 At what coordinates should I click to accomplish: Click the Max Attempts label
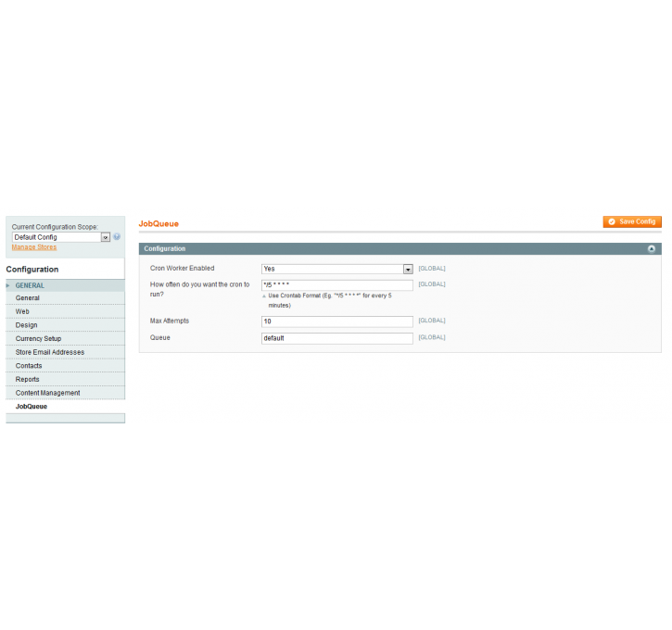point(170,321)
